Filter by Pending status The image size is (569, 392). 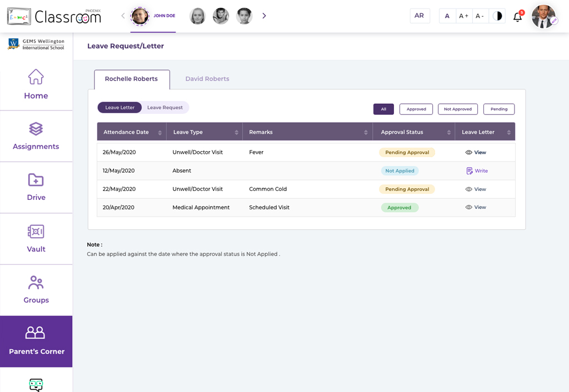pyautogui.click(x=499, y=109)
